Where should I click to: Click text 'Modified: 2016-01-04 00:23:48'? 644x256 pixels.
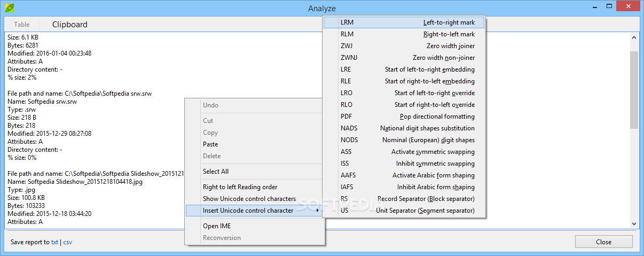(x=49, y=53)
